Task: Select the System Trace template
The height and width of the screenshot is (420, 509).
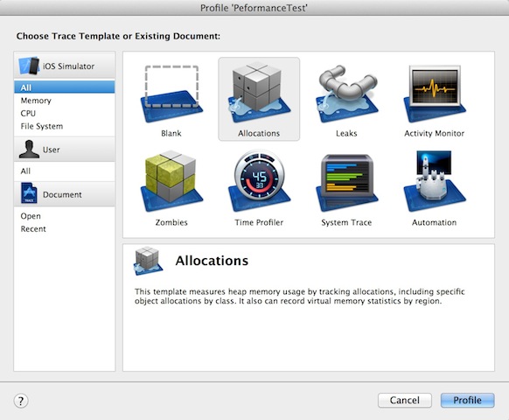Action: click(x=346, y=183)
